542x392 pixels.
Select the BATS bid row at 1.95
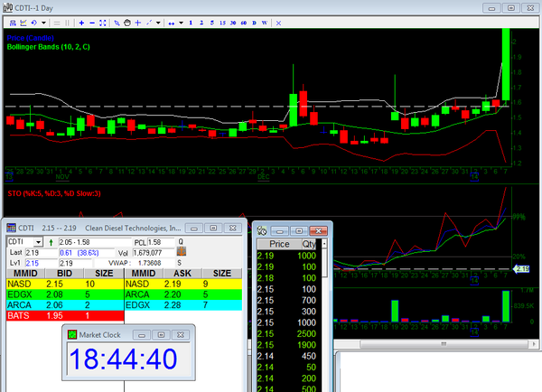[65, 315]
